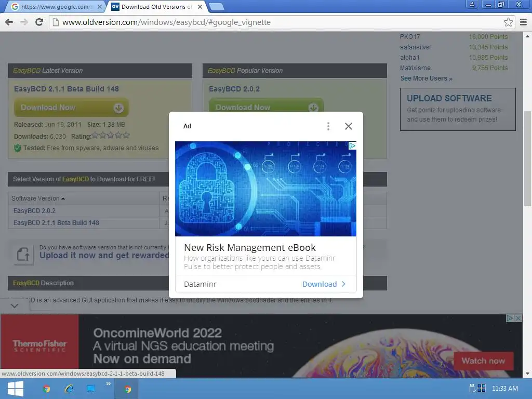Click the Chrome user profile icon
Image resolution: width=532 pixels, height=399 pixels.
(472, 4)
